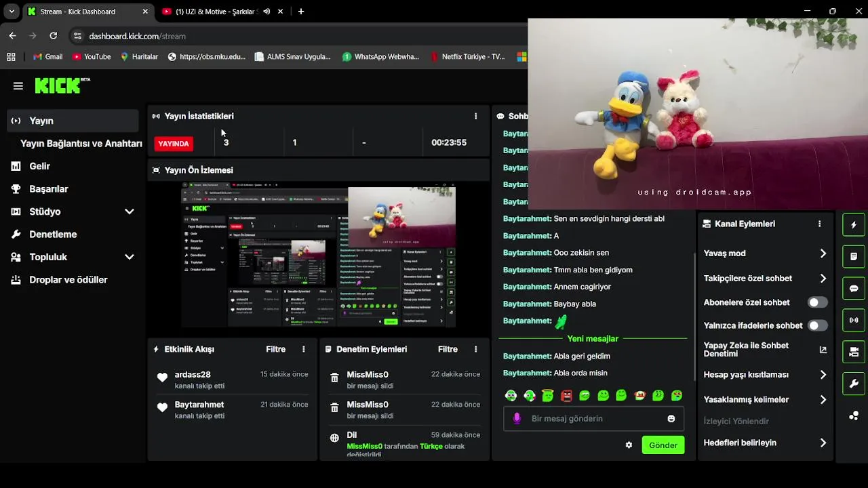The image size is (868, 488).
Task: Toggle Abonelere özel sohbet switch
Action: (x=818, y=302)
